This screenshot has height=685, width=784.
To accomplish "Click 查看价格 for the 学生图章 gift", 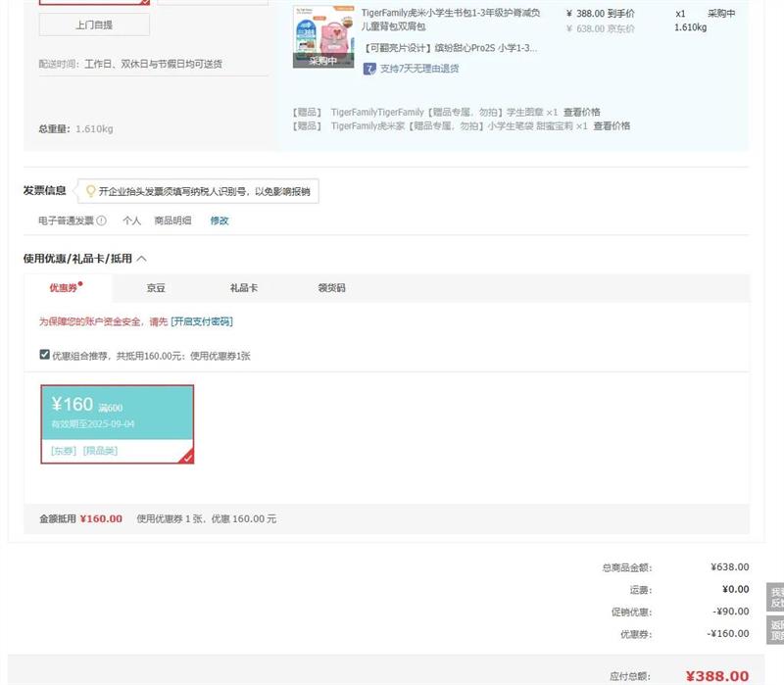I will click(581, 112).
